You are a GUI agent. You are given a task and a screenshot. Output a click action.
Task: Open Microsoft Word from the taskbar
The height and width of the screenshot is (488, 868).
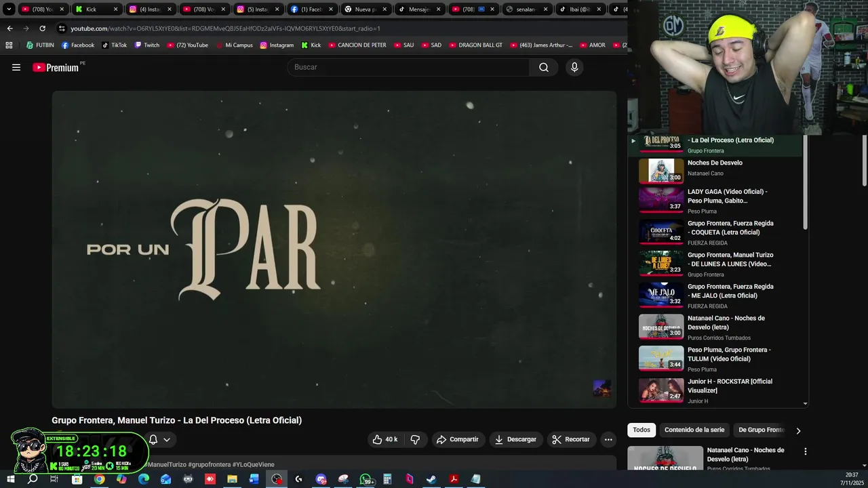click(254, 479)
